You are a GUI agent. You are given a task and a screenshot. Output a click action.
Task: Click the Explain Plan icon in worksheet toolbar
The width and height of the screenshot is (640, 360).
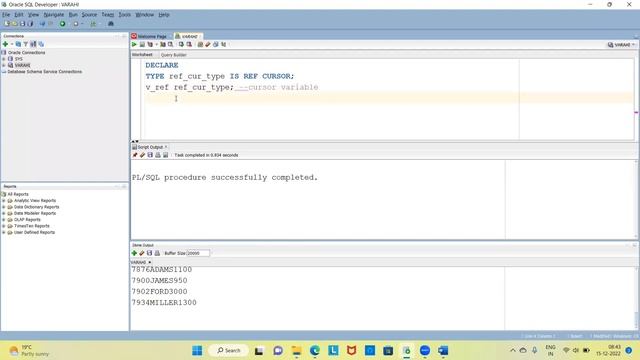(x=150, y=44)
